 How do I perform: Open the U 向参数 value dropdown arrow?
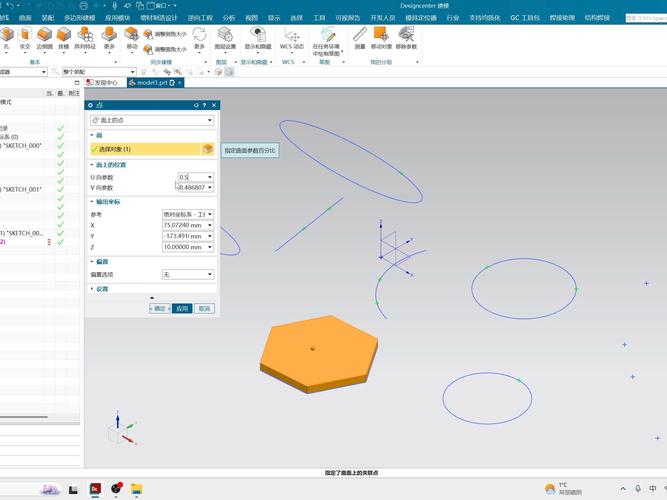[x=210, y=177]
